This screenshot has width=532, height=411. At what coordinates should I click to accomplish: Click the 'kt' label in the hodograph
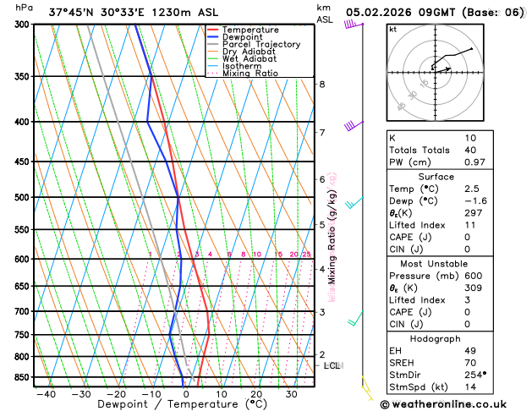click(x=392, y=29)
